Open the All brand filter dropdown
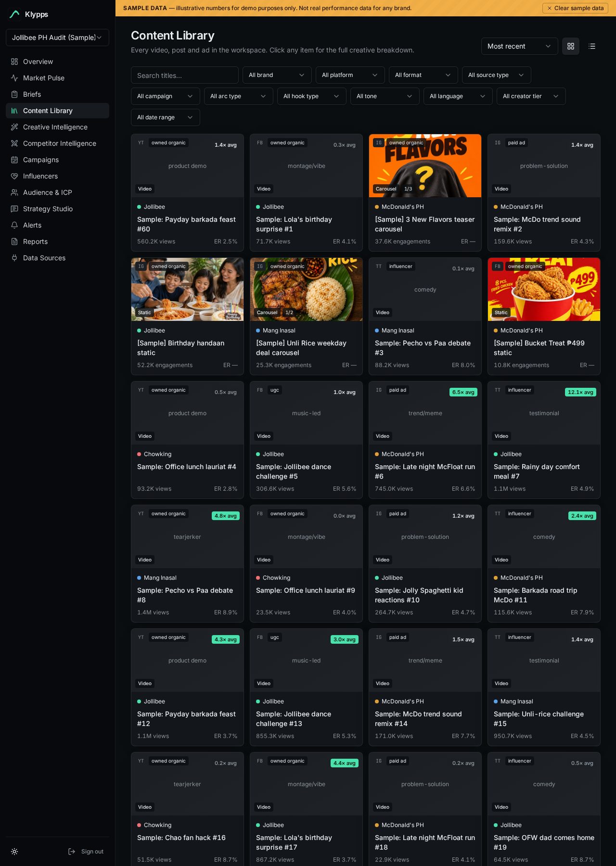 (x=277, y=75)
